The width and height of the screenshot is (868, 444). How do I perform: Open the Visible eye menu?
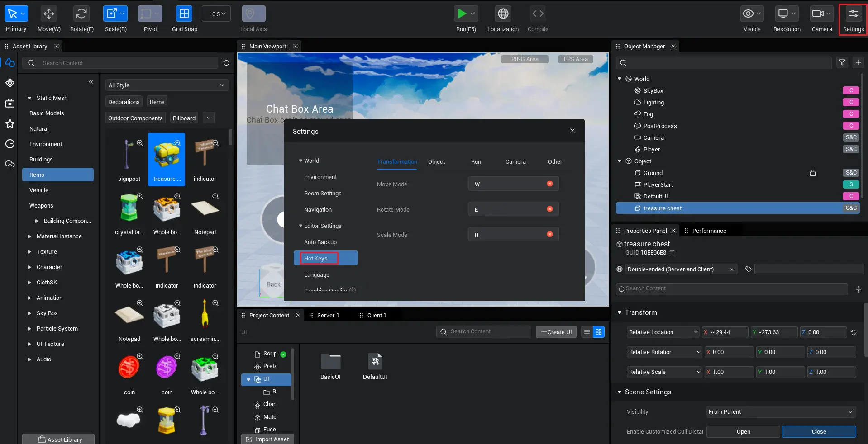tap(752, 14)
